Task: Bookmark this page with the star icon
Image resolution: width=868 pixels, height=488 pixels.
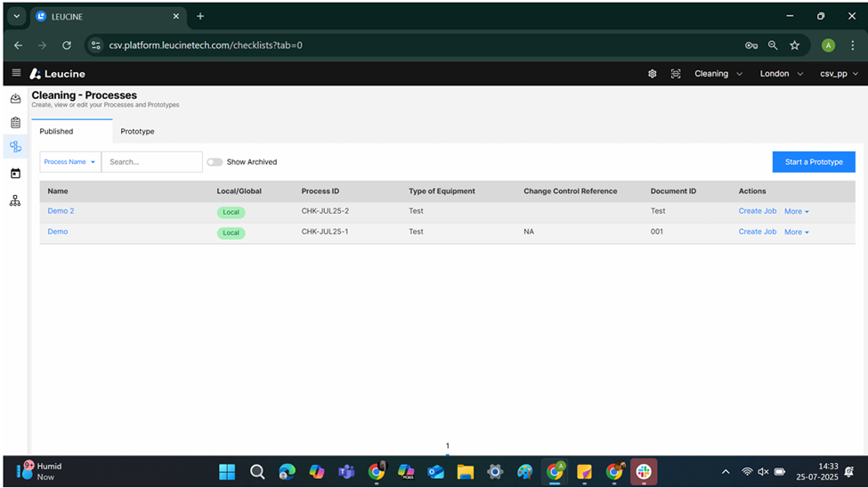Action: (x=794, y=45)
